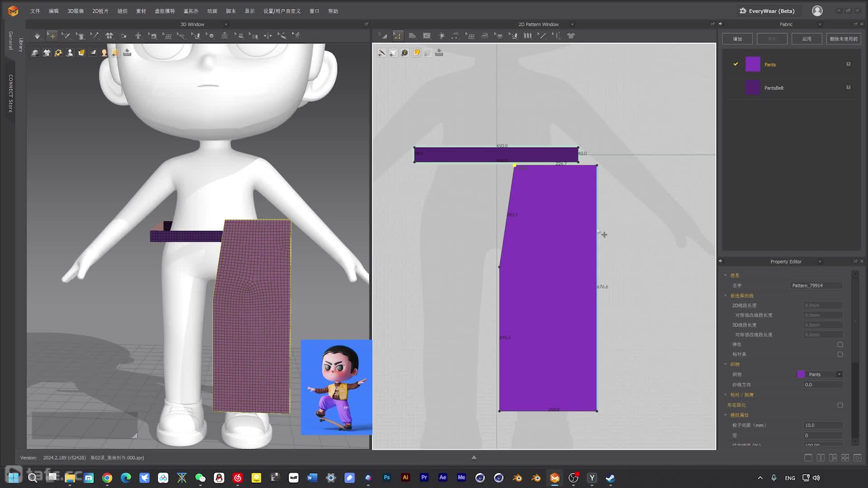Click the 纱线方向 value field

(x=823, y=385)
